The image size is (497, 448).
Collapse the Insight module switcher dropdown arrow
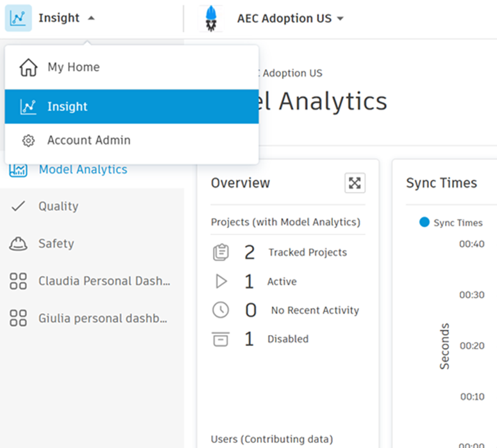point(91,18)
